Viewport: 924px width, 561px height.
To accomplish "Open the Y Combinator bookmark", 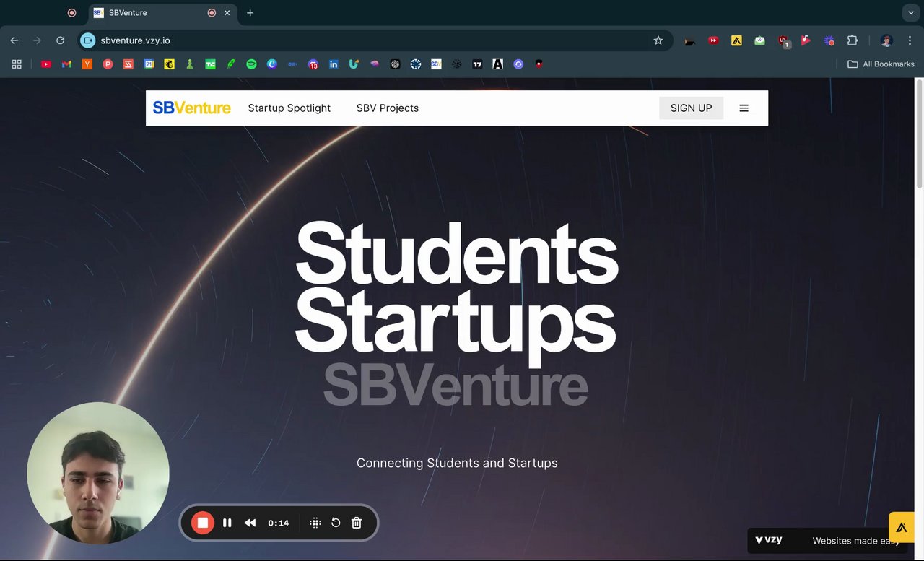I will tap(87, 64).
